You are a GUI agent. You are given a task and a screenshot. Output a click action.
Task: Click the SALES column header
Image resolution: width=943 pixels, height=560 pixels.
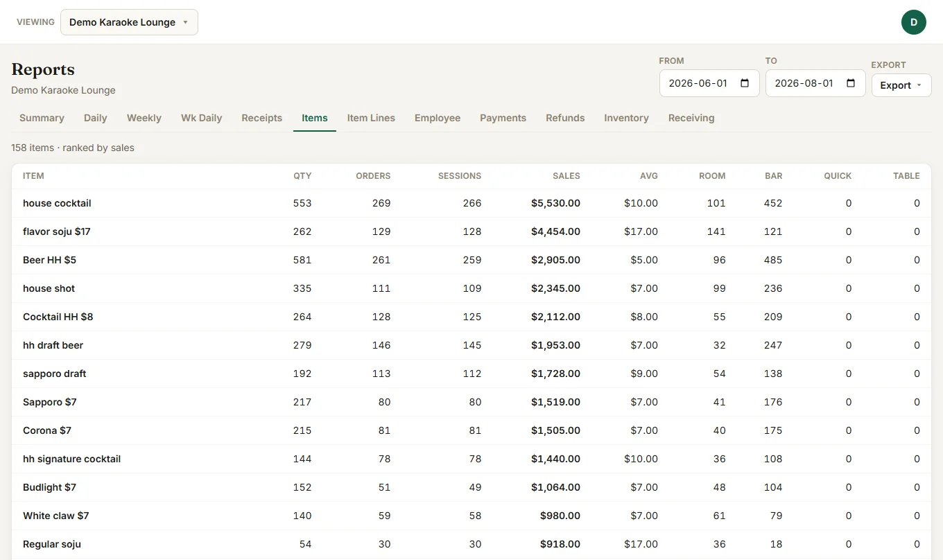coord(566,176)
